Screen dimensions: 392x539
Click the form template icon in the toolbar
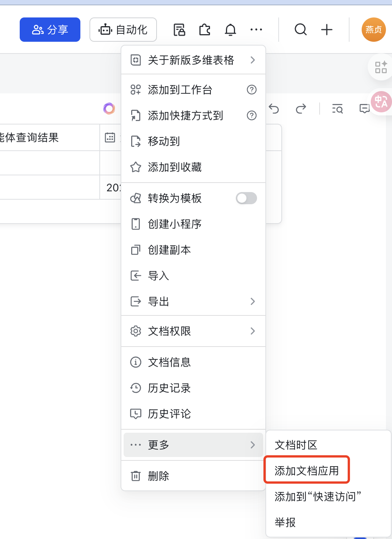coord(179,30)
